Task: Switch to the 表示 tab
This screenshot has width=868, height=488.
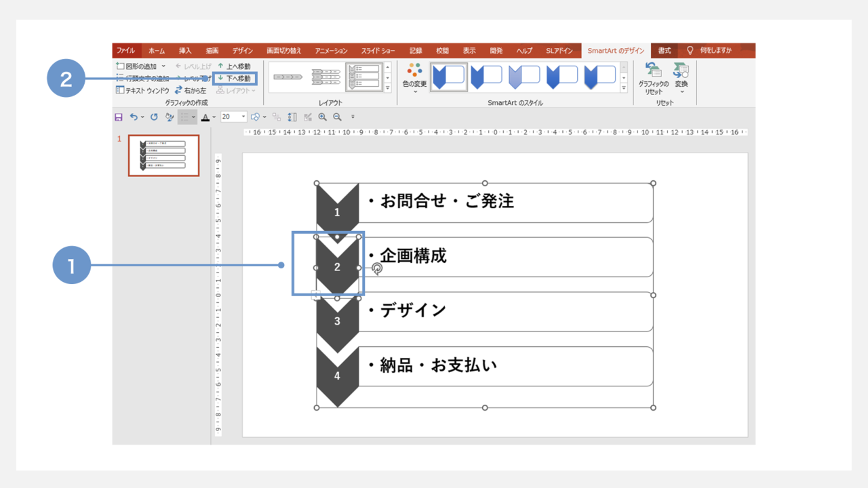Action: (x=469, y=51)
